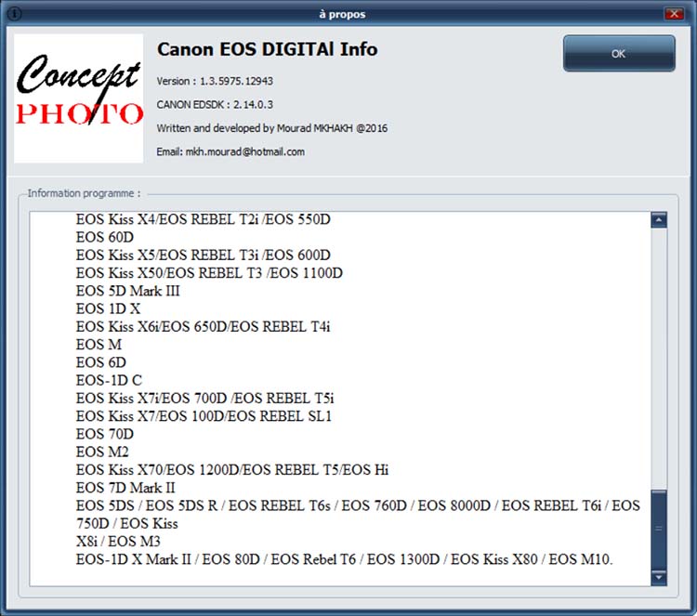The width and height of the screenshot is (697, 616).
Task: Close the à propos dialog
Action: (674, 14)
